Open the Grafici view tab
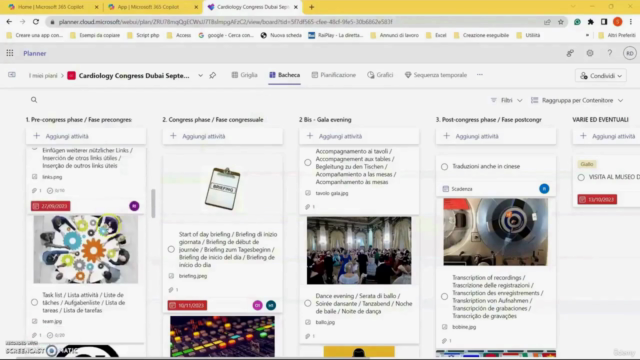The height and width of the screenshot is (360, 640). (380, 75)
